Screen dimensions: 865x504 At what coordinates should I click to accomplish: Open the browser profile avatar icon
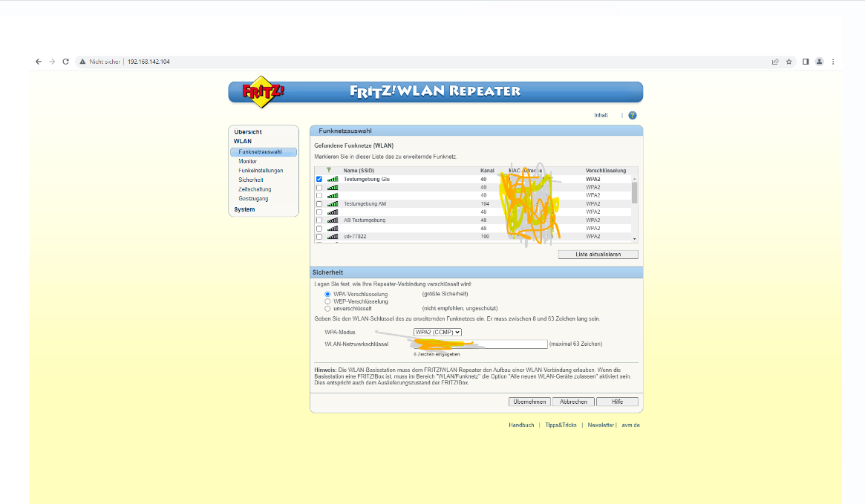click(819, 62)
